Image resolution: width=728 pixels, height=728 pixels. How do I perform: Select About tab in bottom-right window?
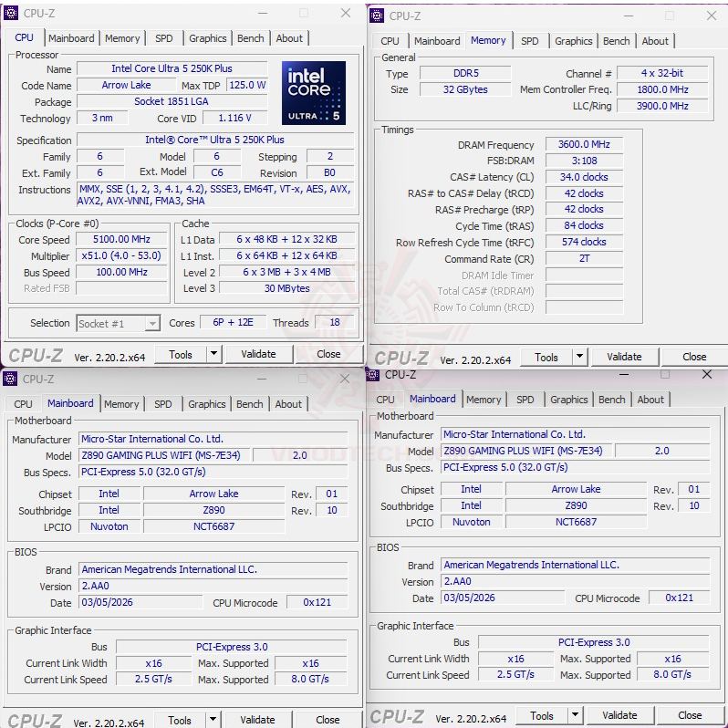(650, 400)
